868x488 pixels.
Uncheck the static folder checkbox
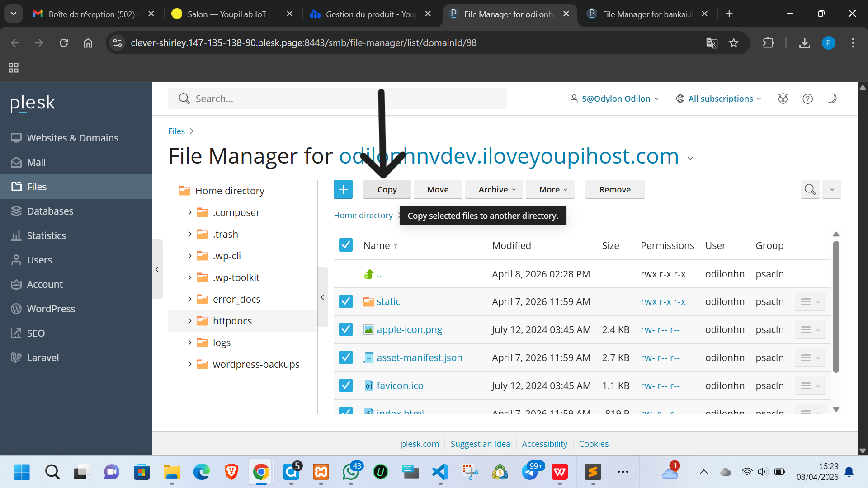(x=346, y=301)
